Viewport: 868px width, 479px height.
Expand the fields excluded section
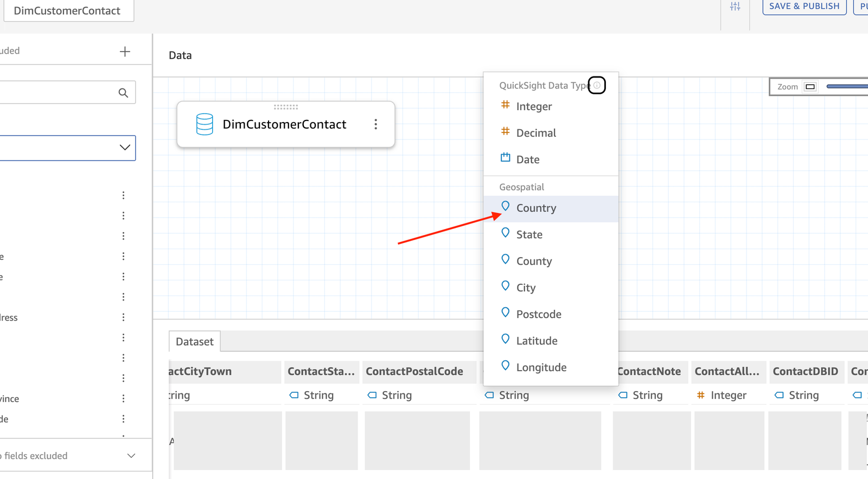coord(131,456)
